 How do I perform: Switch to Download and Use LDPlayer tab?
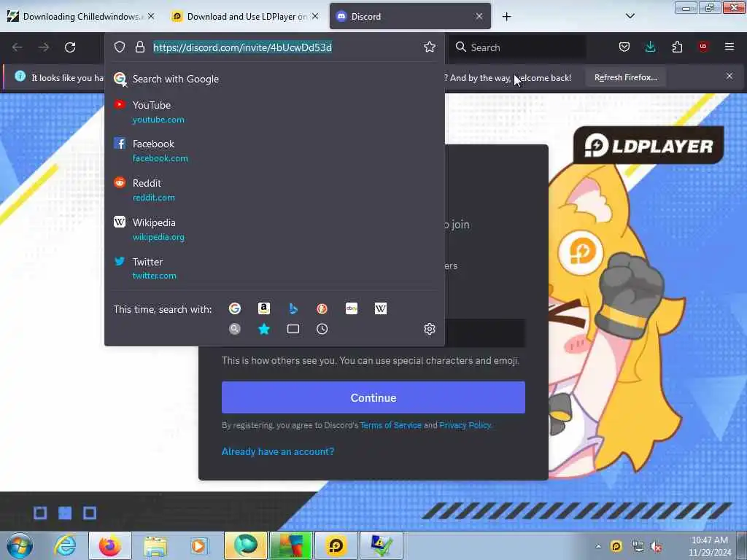245,17
